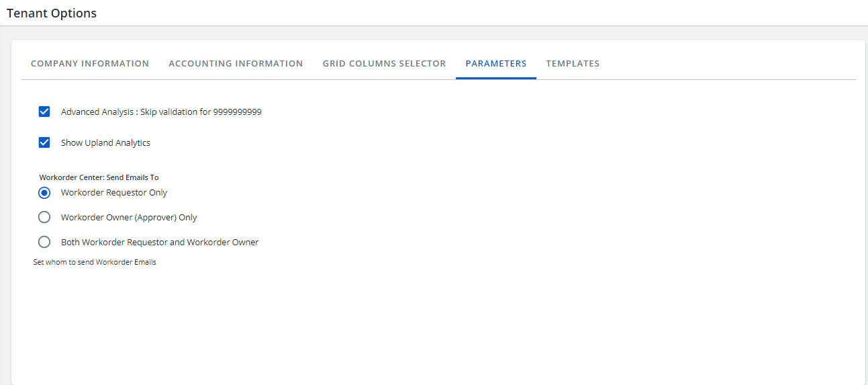Uncheck Advanced Analysis skip validation checkbox
The image size is (868, 385).
(x=44, y=112)
